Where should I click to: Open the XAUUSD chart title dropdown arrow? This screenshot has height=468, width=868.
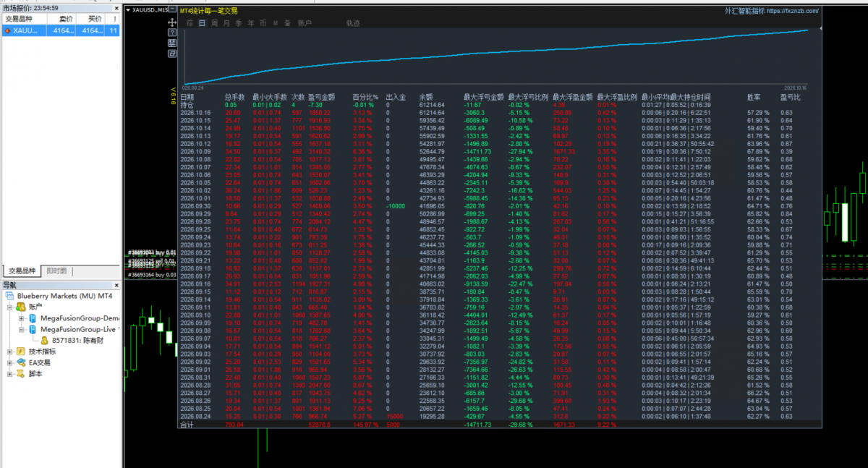coord(128,11)
